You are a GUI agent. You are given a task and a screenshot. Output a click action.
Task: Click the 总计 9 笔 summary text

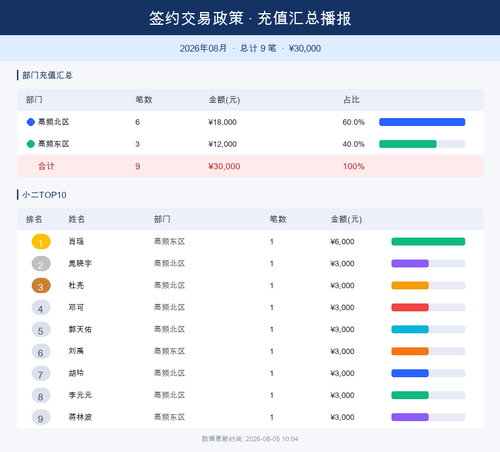[258, 49]
